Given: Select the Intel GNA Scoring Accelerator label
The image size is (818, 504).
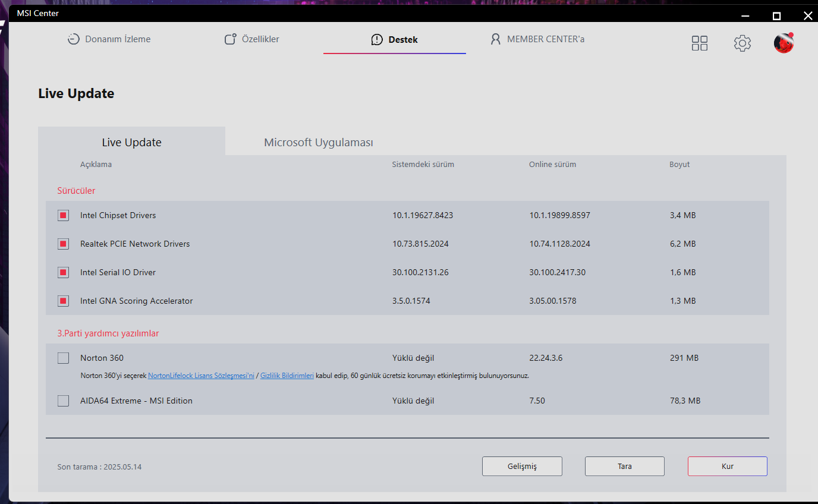Looking at the screenshot, I should pos(137,301).
